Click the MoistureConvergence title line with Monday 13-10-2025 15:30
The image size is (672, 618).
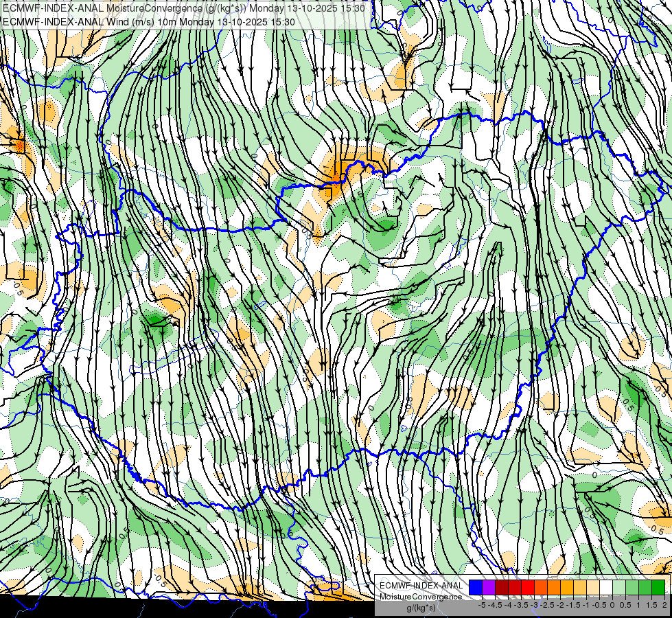pos(184,8)
